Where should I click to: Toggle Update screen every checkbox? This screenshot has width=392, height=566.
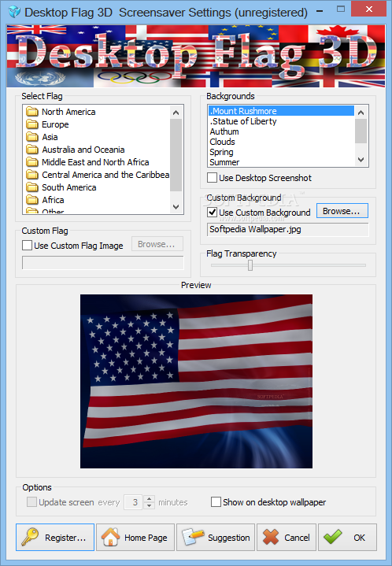31,502
